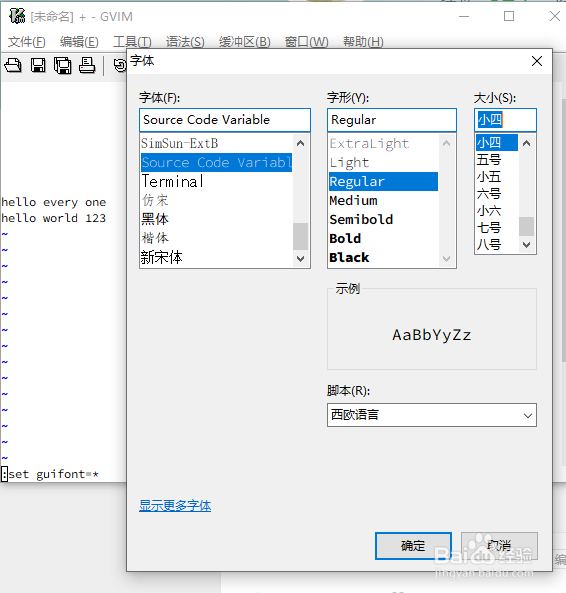Select 仿宋 in font list
Image resolution: width=566 pixels, height=593 pixels.
click(x=216, y=200)
